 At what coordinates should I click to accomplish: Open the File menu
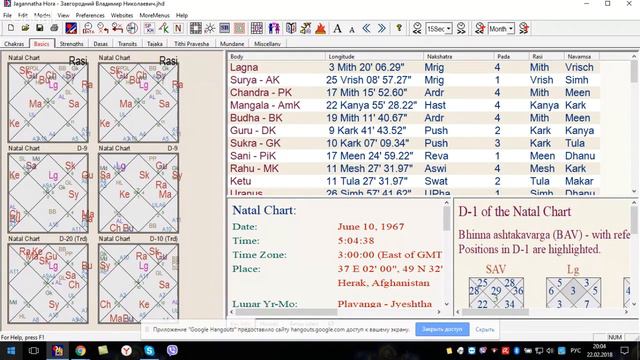tap(7, 15)
